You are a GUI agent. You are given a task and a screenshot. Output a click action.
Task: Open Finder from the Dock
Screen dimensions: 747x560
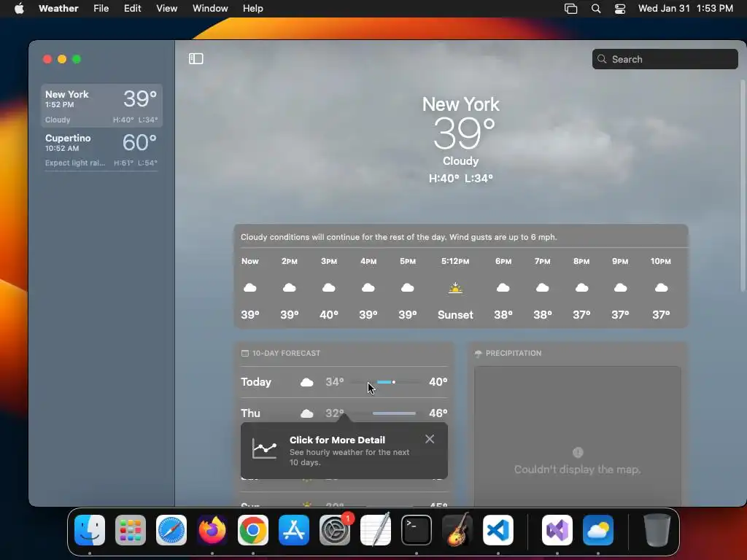[x=90, y=530]
